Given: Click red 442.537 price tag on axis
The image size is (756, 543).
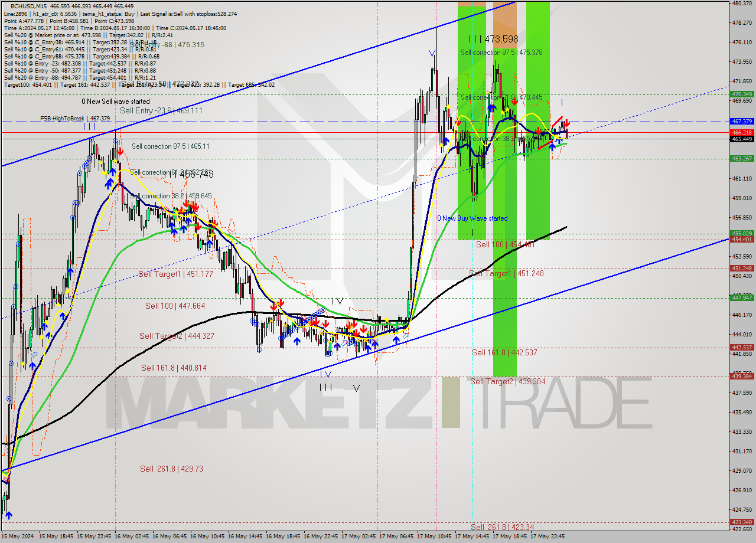Looking at the screenshot, I should pos(742,347).
